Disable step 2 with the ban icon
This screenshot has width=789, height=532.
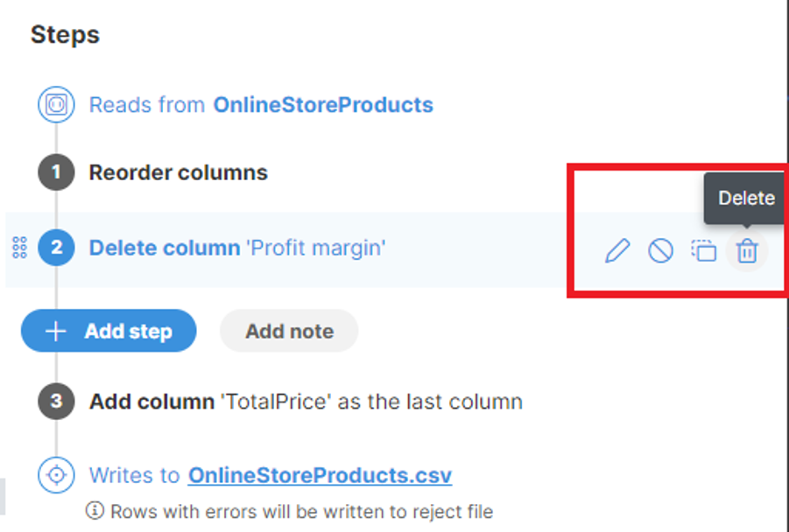[x=660, y=251]
